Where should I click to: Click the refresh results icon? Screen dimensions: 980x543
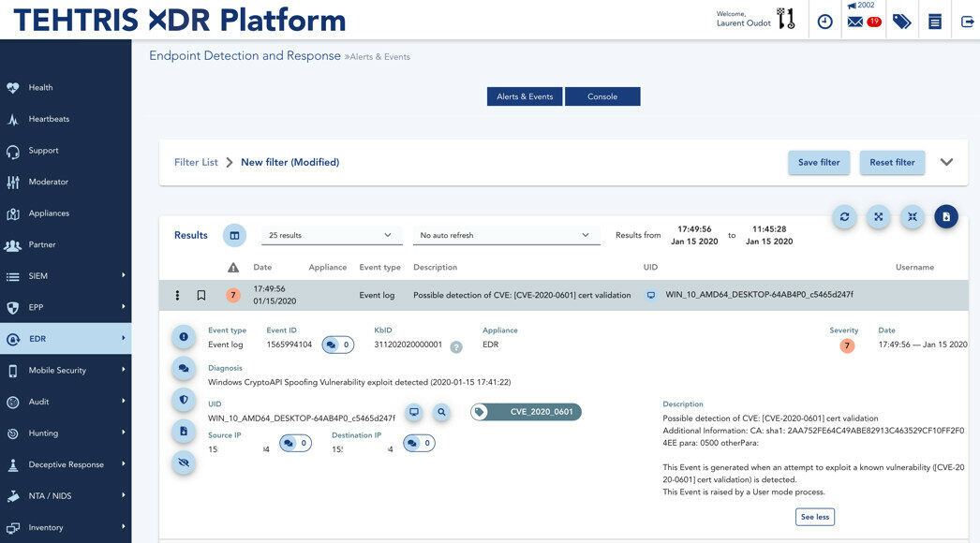click(844, 217)
